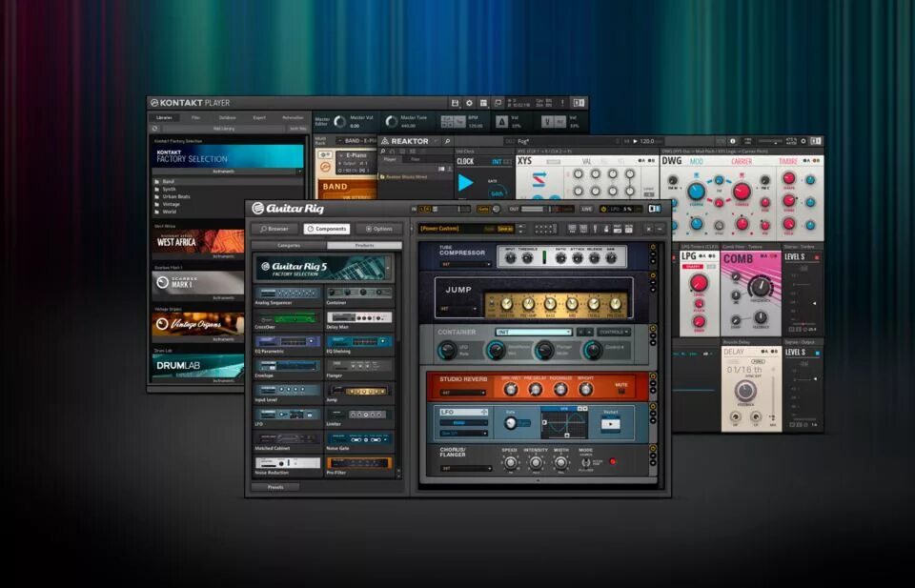Click the XYS swap arrows icon in Reaktor
This screenshot has height=588, width=915.
coord(539,179)
